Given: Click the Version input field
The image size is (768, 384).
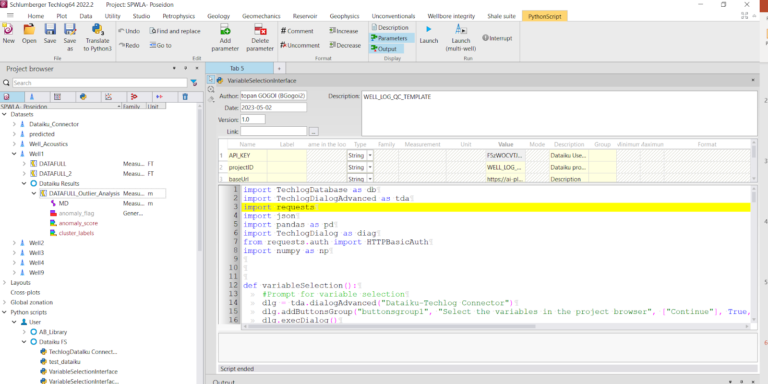Looking at the screenshot, I should point(253,119).
